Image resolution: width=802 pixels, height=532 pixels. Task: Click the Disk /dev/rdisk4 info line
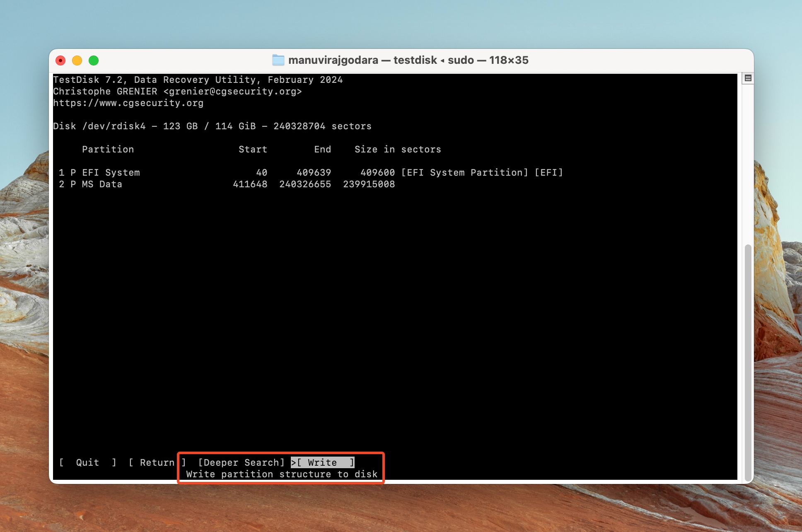coord(212,126)
